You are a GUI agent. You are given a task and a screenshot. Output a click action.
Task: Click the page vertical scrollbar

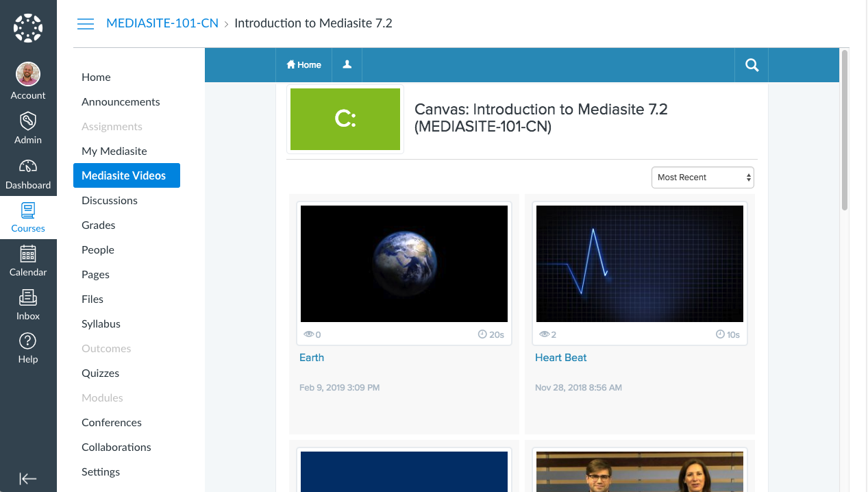tap(845, 130)
